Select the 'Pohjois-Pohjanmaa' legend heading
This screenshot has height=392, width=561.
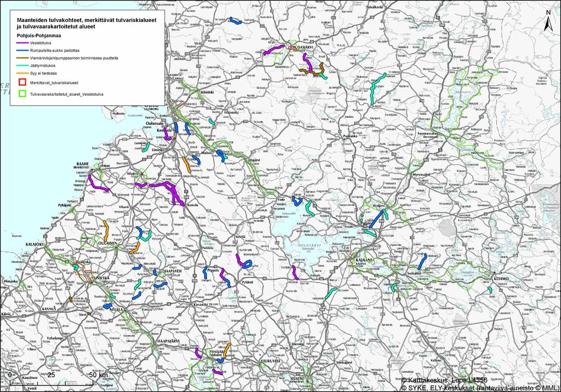[x=39, y=36]
